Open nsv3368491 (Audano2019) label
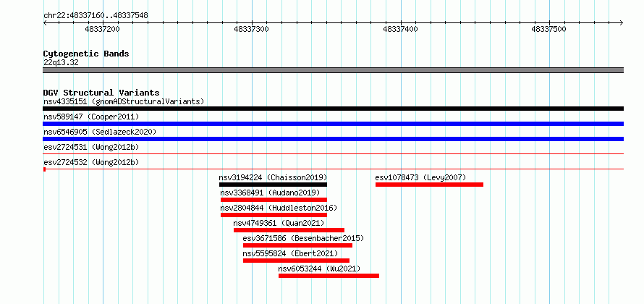 (x=270, y=193)
